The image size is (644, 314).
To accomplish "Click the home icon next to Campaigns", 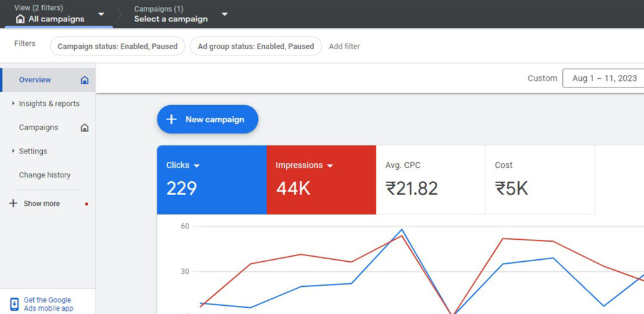I will click(85, 128).
